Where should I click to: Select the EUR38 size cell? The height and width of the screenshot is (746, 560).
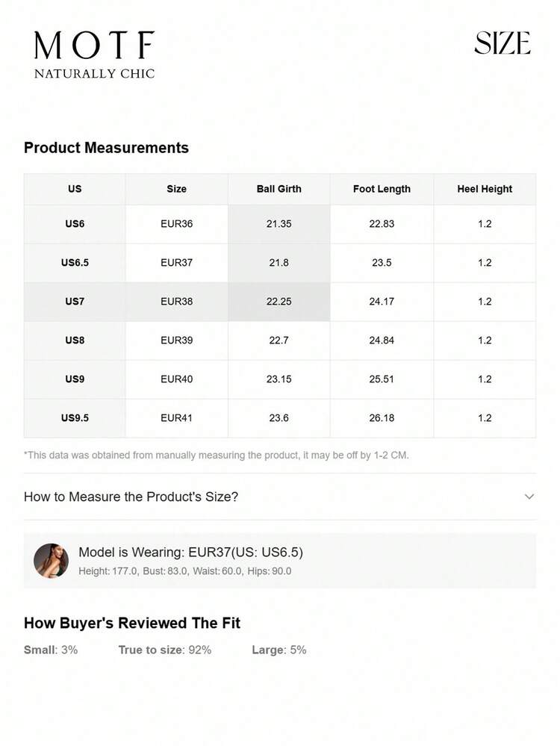pyautogui.click(x=176, y=302)
